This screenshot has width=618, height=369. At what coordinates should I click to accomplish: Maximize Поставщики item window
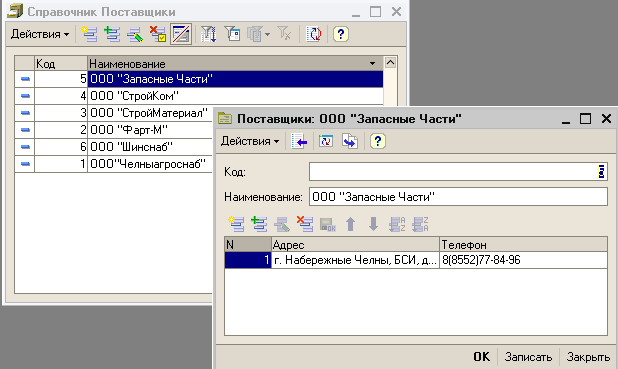click(x=586, y=119)
